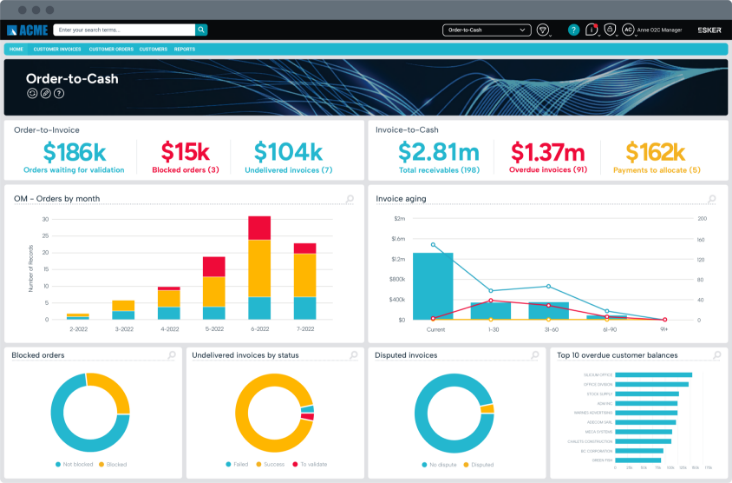732x483 pixels.
Task: Open the magnifier on OM - Orders by month
Action: [349, 199]
